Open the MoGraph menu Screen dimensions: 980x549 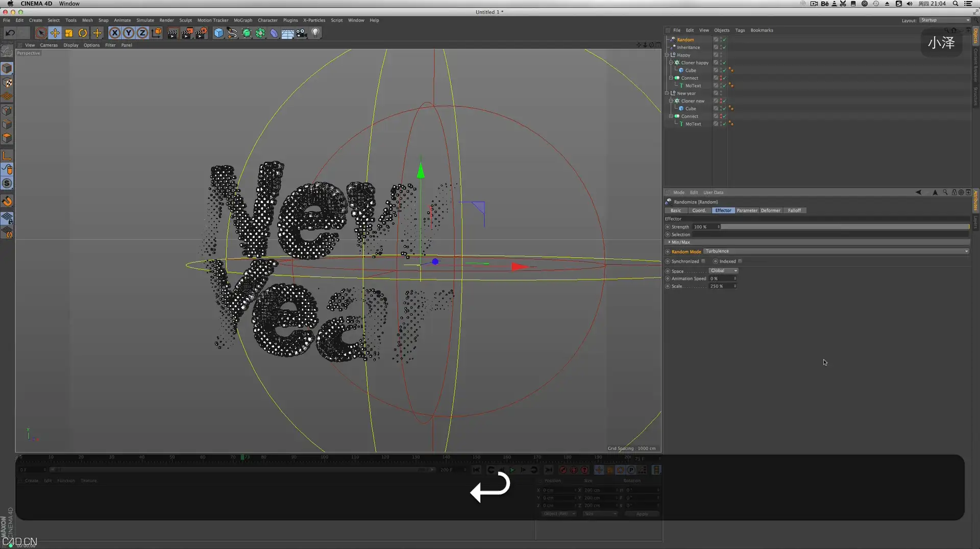point(243,20)
